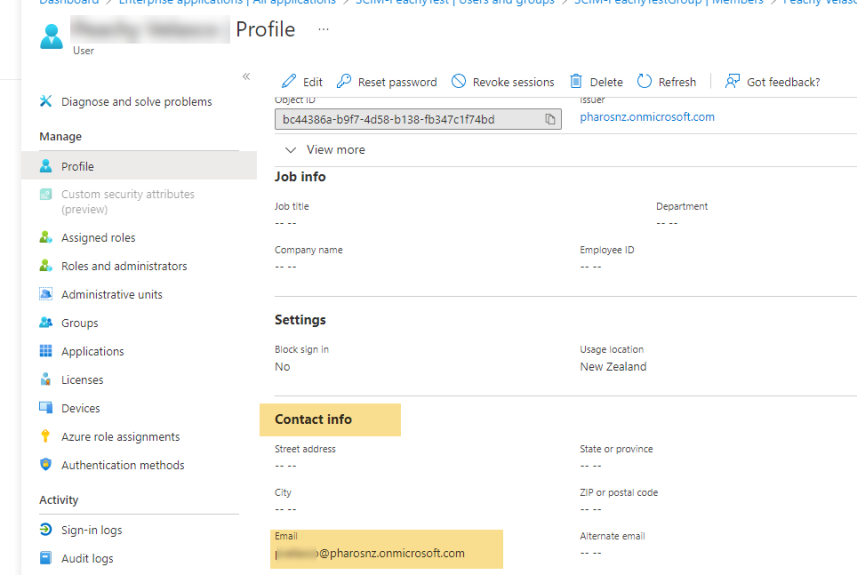Collapse the left sidebar menu
This screenshot has height=575, width=857.
point(246,77)
